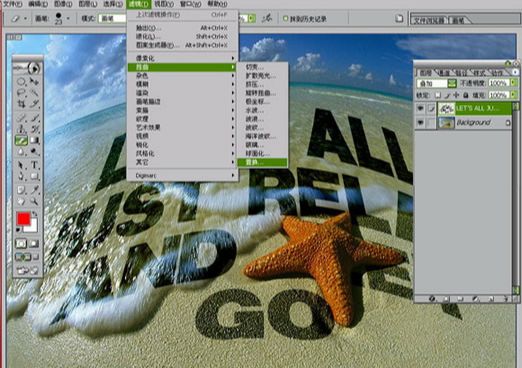Viewport: 522px width, 368px height.
Task: Open the layer 不透明度 100% arrow
Action: click(x=513, y=83)
